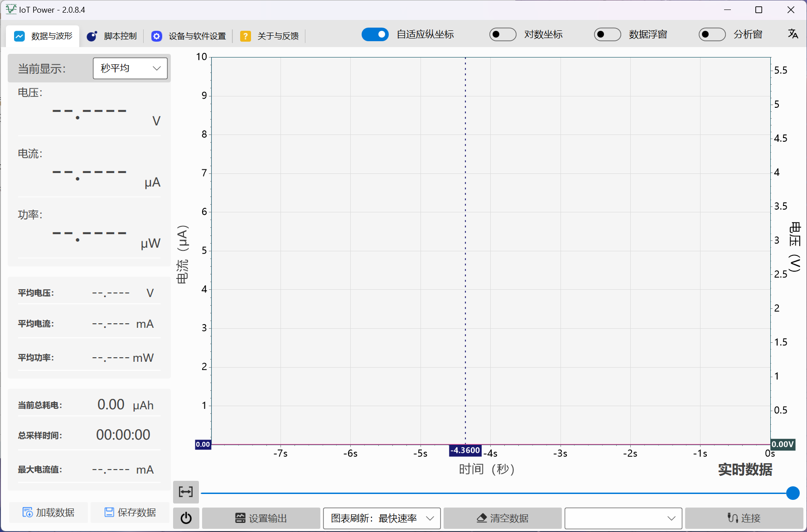807x532 pixels.
Task: Click the 实时数据 label
Action: pos(745,470)
